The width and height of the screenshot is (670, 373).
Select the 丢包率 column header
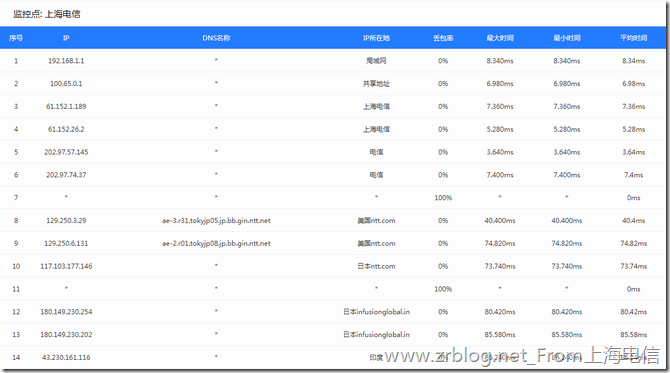(443, 38)
